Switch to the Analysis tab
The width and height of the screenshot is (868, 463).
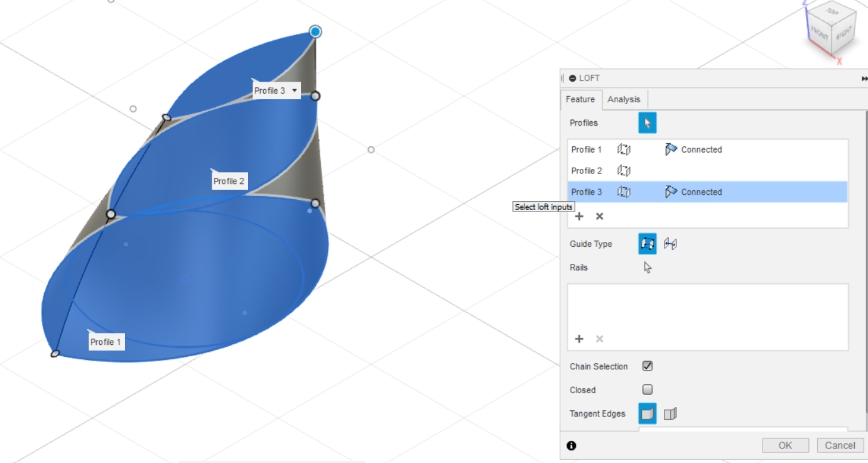coord(624,99)
